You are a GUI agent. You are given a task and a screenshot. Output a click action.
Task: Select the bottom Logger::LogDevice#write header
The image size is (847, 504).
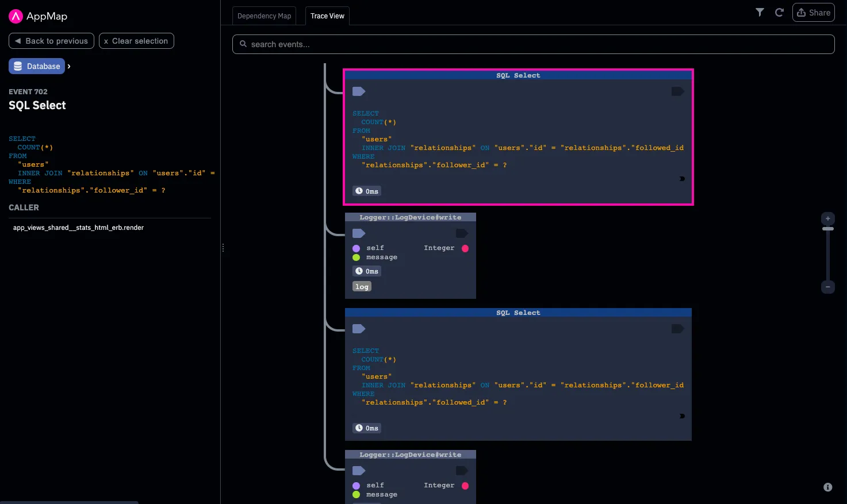point(411,455)
